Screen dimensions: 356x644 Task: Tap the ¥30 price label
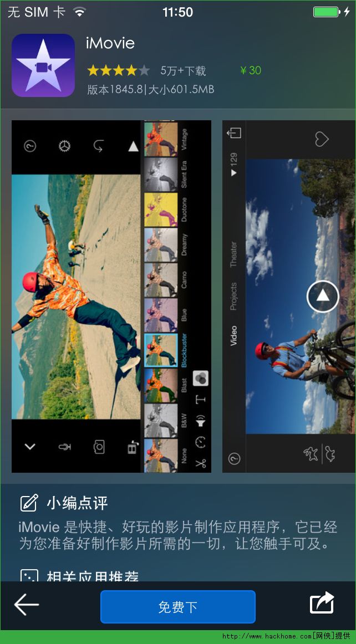pos(250,70)
